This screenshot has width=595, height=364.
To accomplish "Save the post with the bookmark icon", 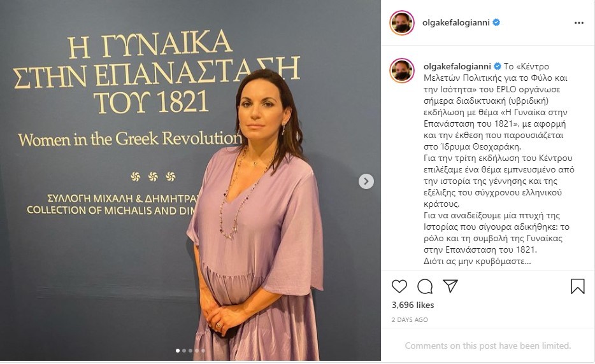I will pos(578,286).
